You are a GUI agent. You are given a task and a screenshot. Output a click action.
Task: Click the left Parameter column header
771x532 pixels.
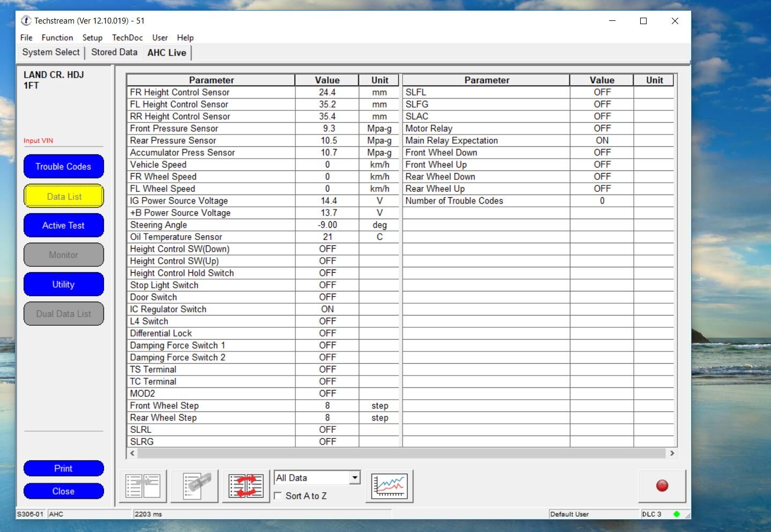pyautogui.click(x=211, y=80)
